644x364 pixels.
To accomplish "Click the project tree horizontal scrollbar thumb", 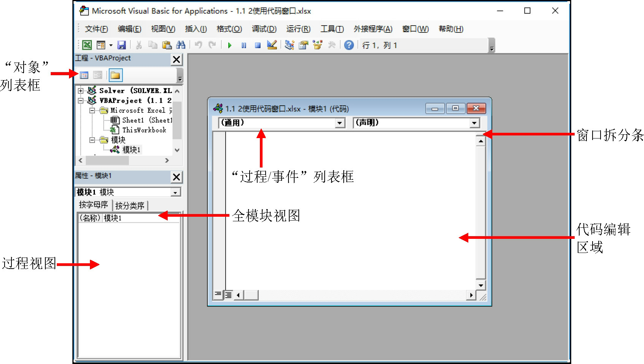I will coord(107,161).
